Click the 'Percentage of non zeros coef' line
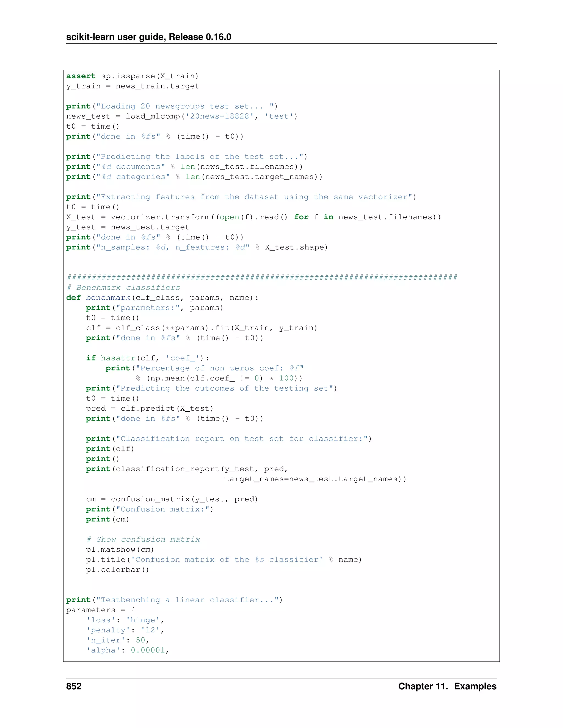Screen dimensions: 563x728 pos(205,368)
